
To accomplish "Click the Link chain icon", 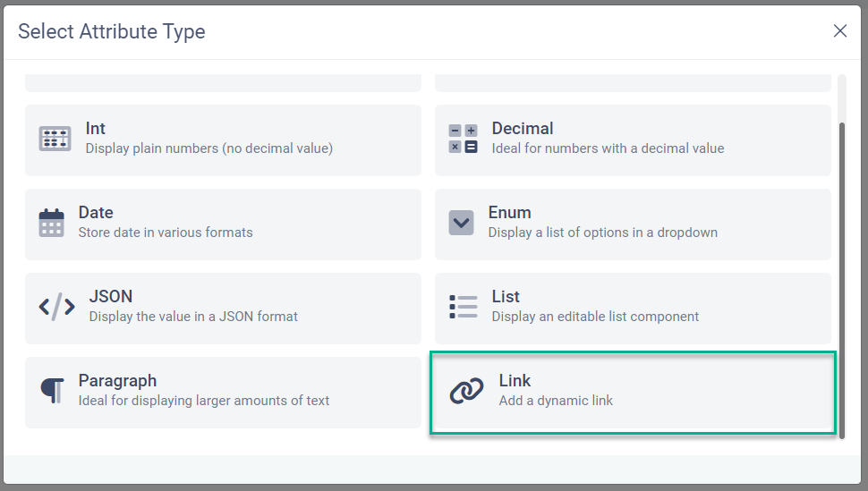I will tap(466, 391).
